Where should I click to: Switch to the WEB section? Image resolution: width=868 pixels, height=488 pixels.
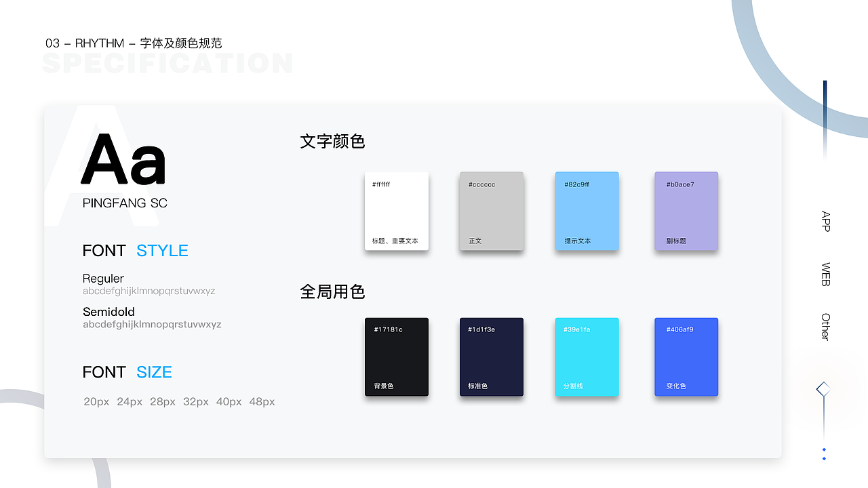(825, 274)
